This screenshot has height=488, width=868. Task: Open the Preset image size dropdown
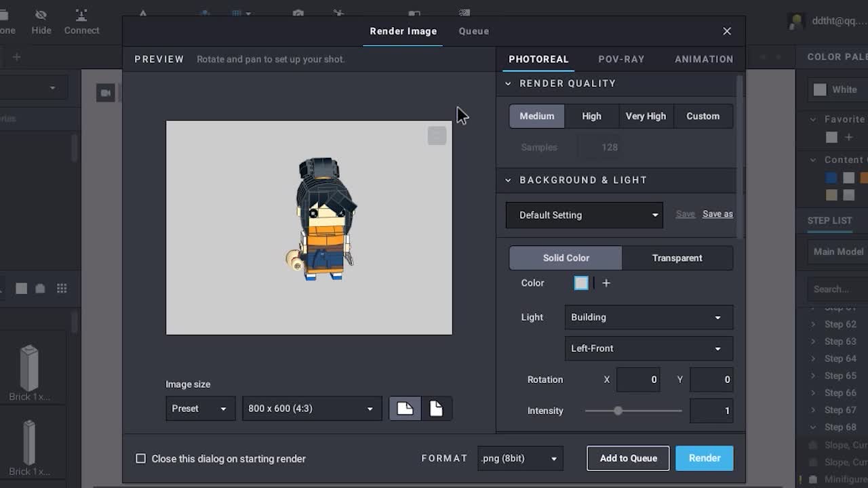(x=200, y=409)
